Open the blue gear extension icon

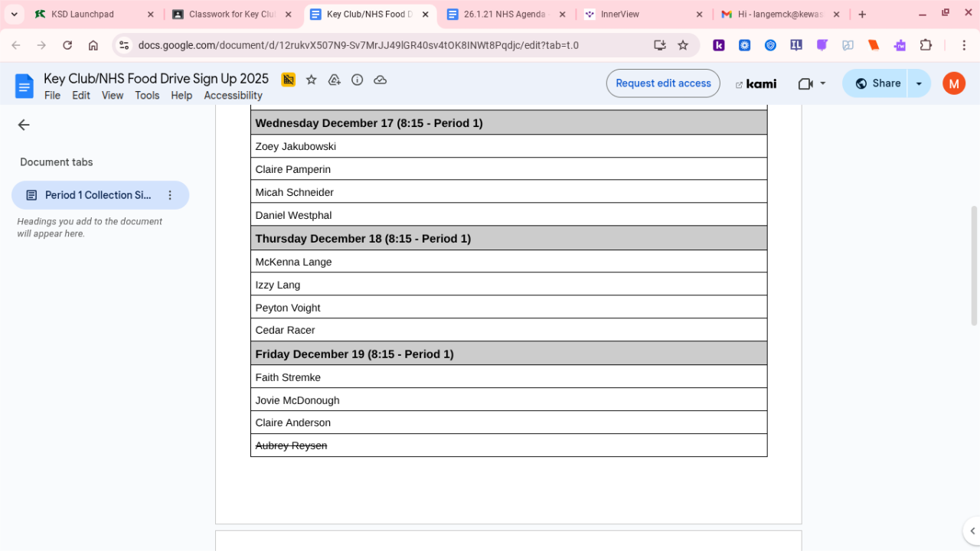click(x=745, y=45)
